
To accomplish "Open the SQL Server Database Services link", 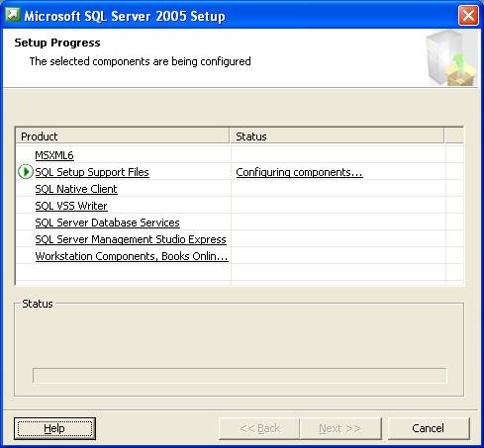I will tap(108, 223).
